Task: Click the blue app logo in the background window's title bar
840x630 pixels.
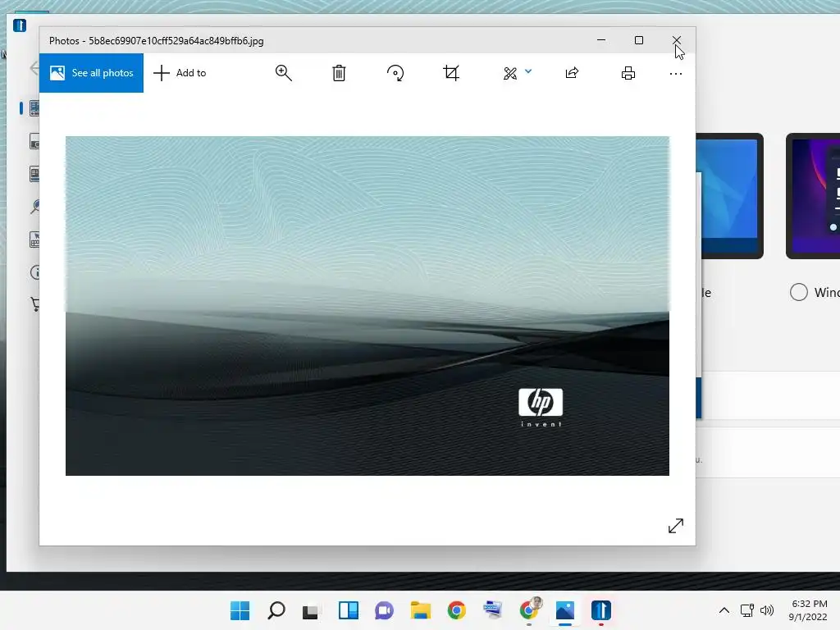Action: (x=20, y=25)
